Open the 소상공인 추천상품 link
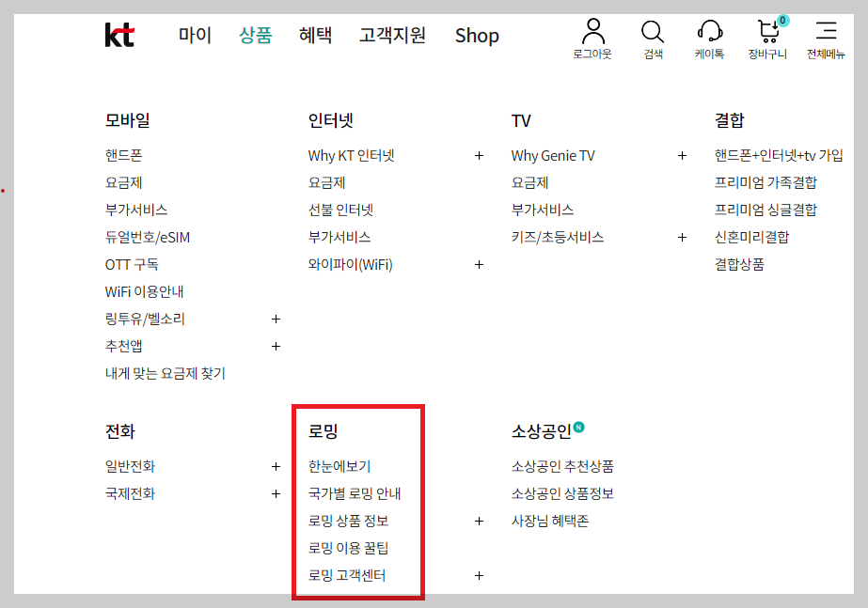This screenshot has height=608, width=868. 562,466
